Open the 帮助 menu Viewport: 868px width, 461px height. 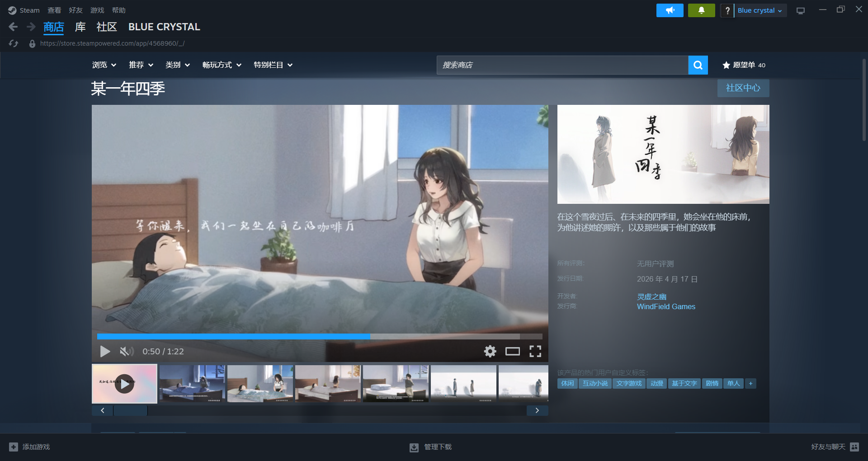(119, 10)
